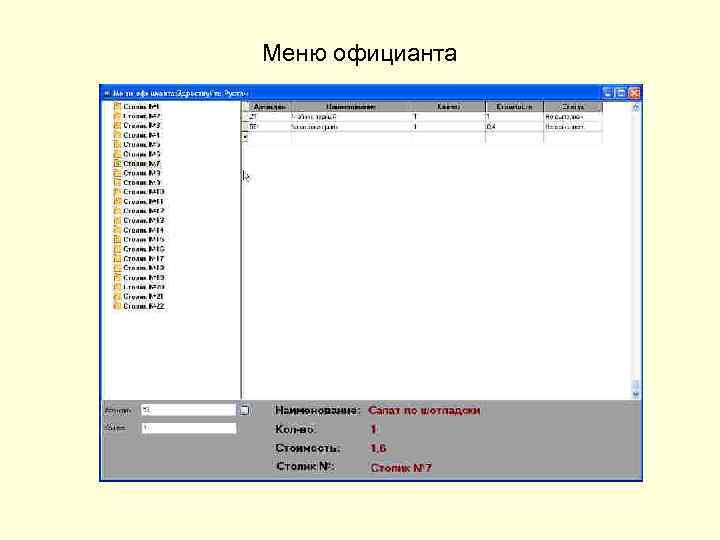Select Столик №12 in the table list

[144, 211]
